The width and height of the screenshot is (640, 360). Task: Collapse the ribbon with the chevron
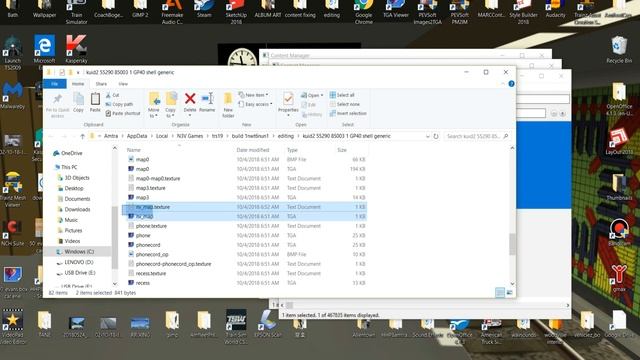click(502, 84)
